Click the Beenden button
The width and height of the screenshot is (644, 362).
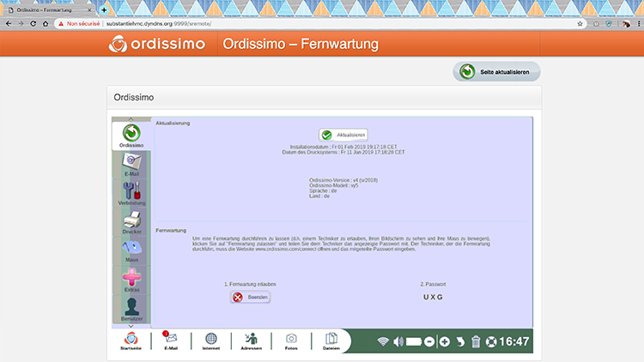[250, 297]
